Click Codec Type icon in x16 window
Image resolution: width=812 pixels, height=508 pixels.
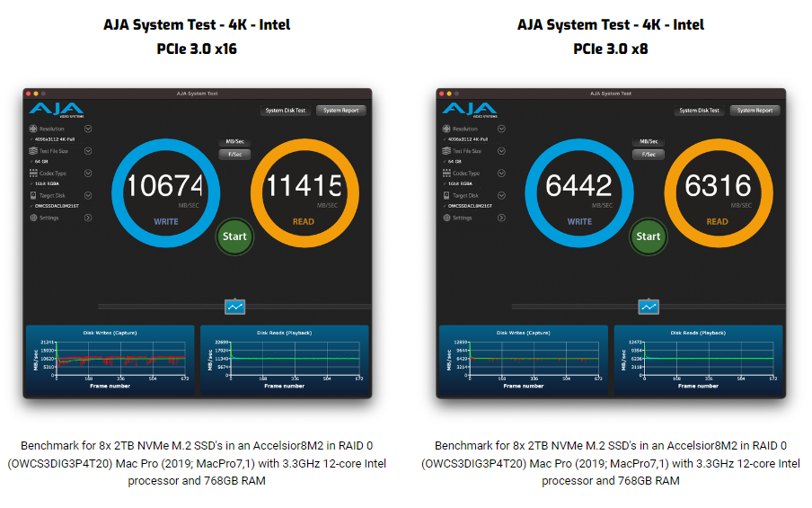33,174
